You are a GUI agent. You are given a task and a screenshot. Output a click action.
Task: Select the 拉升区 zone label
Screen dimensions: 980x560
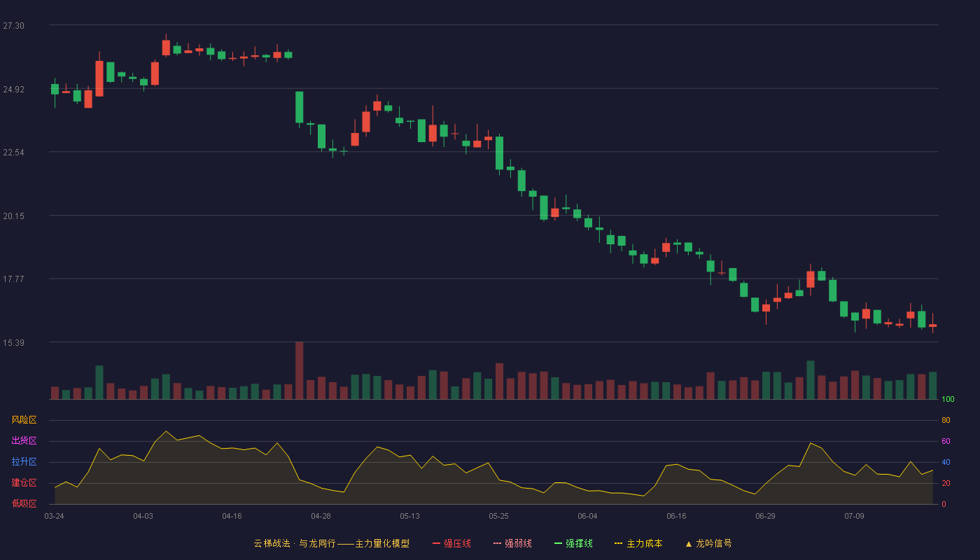[24, 462]
